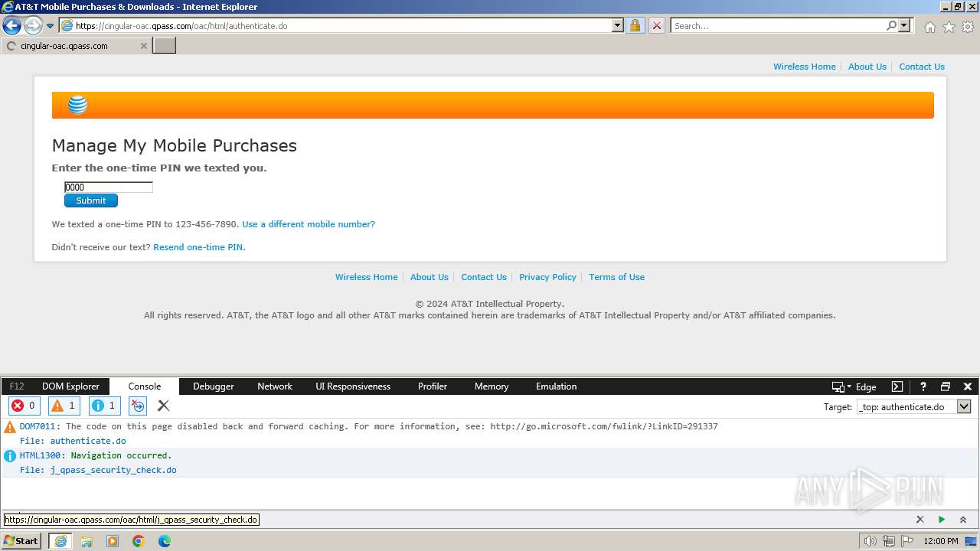Open the recent pages dropdown arrow
Image resolution: width=980 pixels, height=551 pixels.
pyautogui.click(x=51, y=26)
